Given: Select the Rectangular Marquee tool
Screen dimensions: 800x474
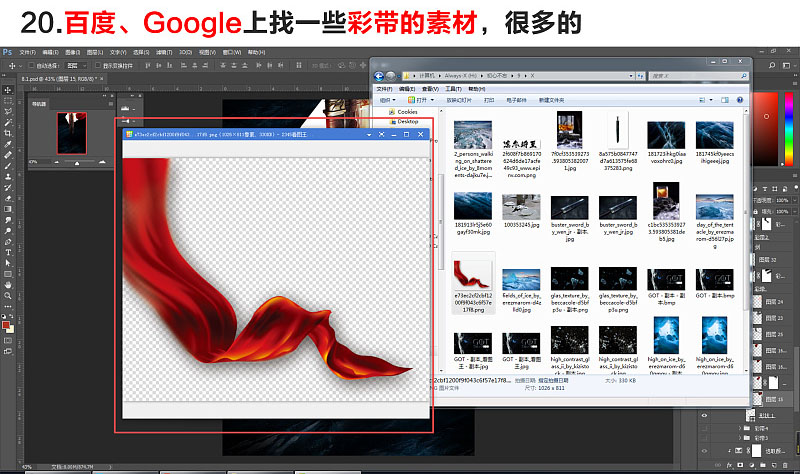Looking at the screenshot, I should click(x=8, y=101).
